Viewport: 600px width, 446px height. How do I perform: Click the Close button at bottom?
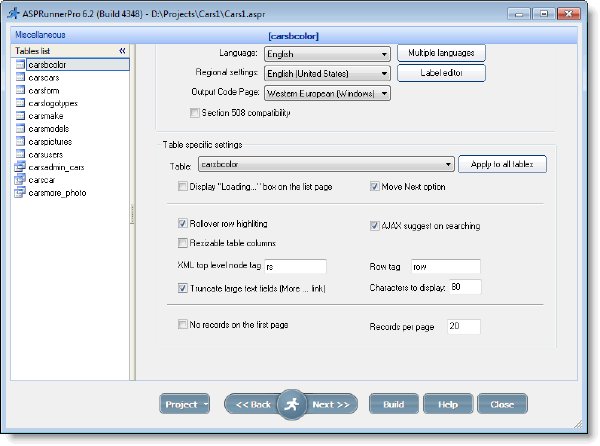click(502, 404)
